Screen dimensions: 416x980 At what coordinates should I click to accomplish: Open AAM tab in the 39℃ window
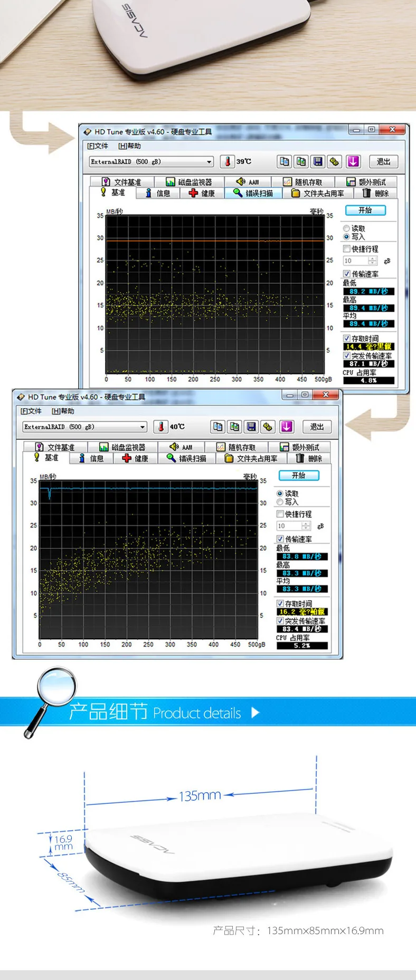tap(248, 182)
